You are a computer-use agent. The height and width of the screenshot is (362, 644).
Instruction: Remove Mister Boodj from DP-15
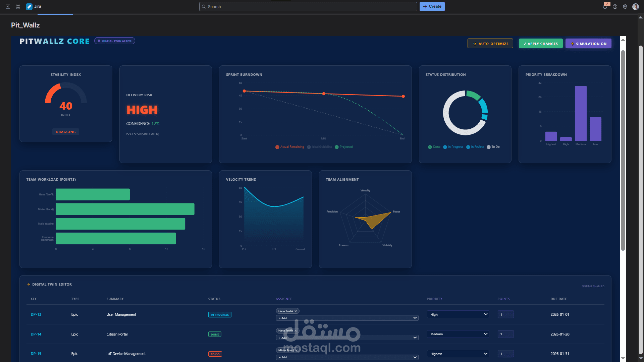[x=297, y=350]
